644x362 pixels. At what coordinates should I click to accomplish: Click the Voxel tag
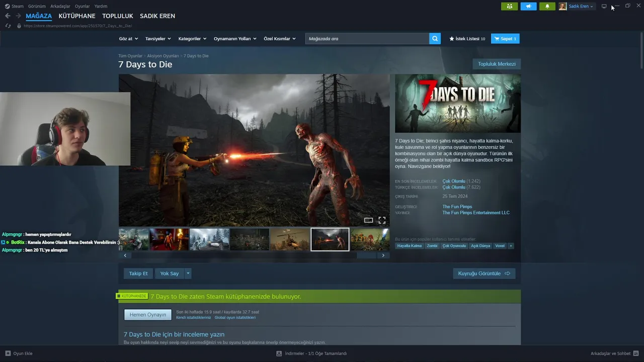point(500,246)
